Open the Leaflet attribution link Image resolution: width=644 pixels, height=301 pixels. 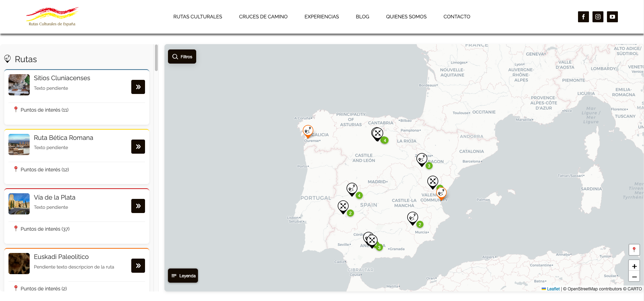553,289
